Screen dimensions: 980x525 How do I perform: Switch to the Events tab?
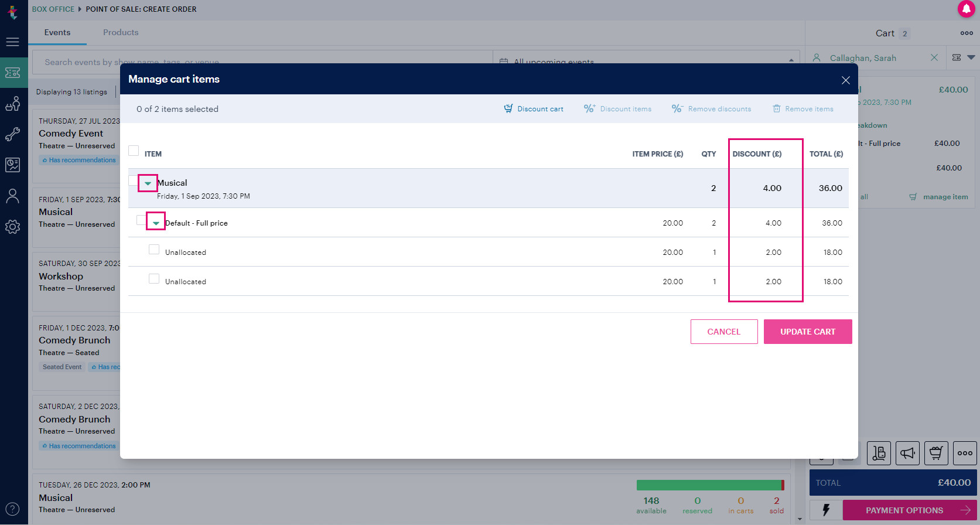click(57, 33)
